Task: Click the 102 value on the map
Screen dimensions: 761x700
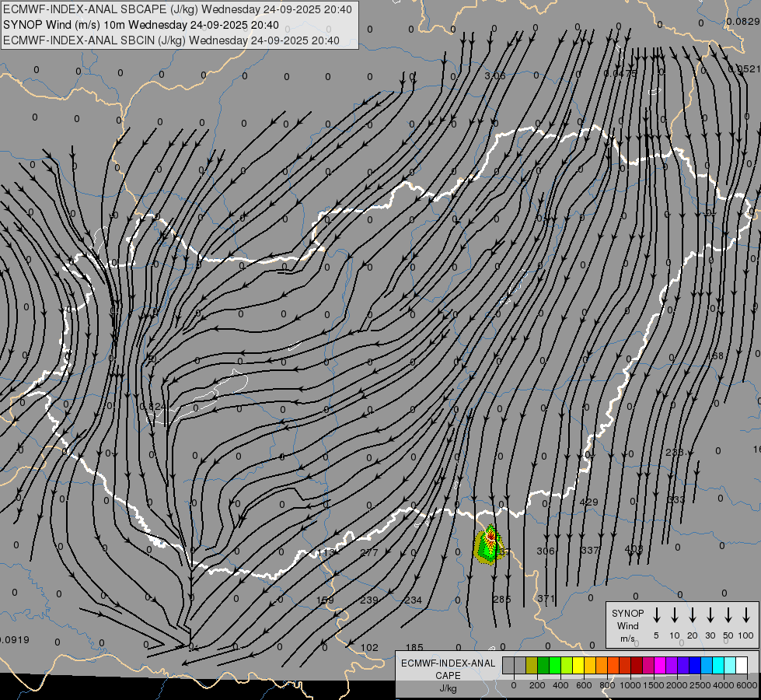Action: [x=369, y=648]
